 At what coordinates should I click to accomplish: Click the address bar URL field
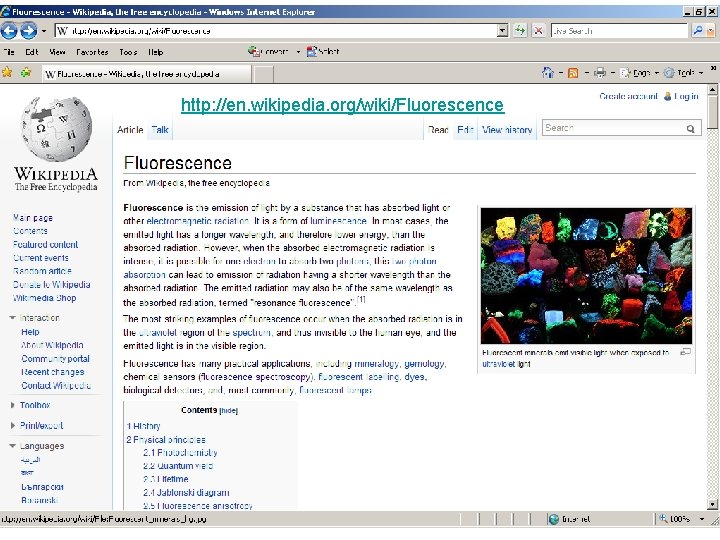coord(276,31)
